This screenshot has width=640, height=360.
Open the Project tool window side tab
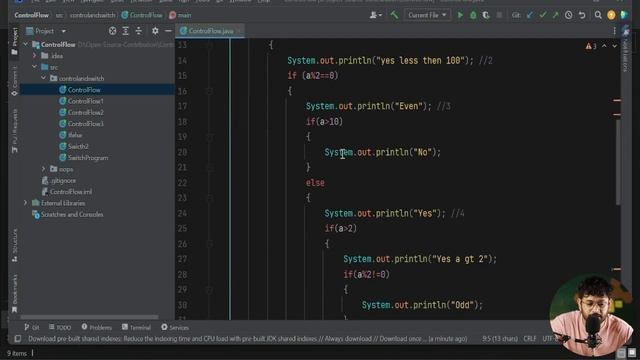(x=15, y=41)
